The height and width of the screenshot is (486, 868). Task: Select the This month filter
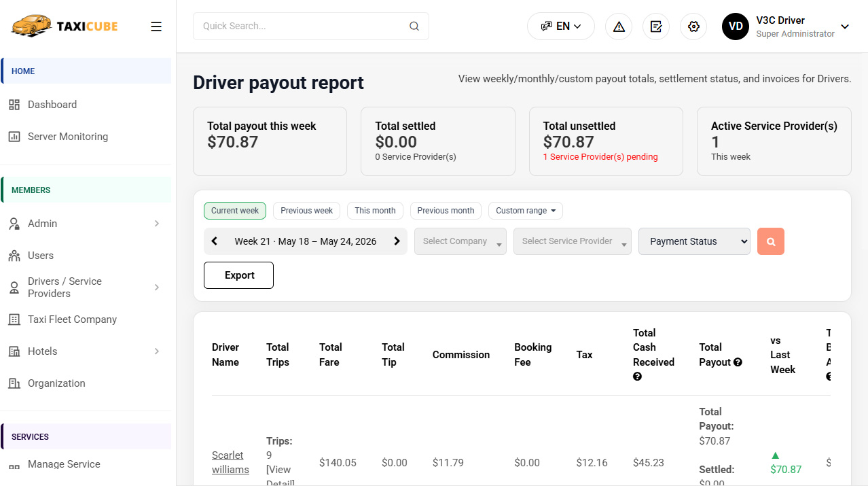point(375,211)
